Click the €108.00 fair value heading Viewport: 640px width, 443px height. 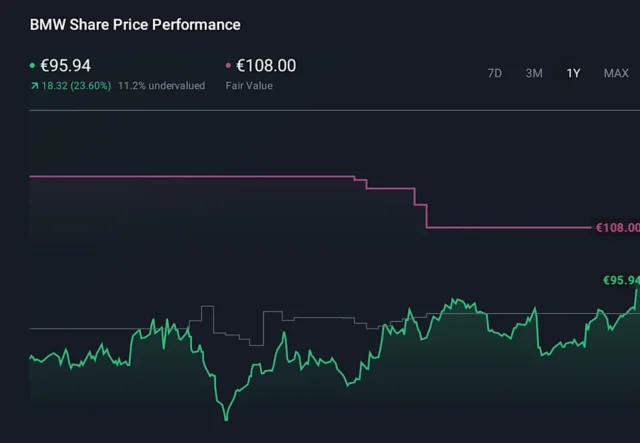(266, 66)
